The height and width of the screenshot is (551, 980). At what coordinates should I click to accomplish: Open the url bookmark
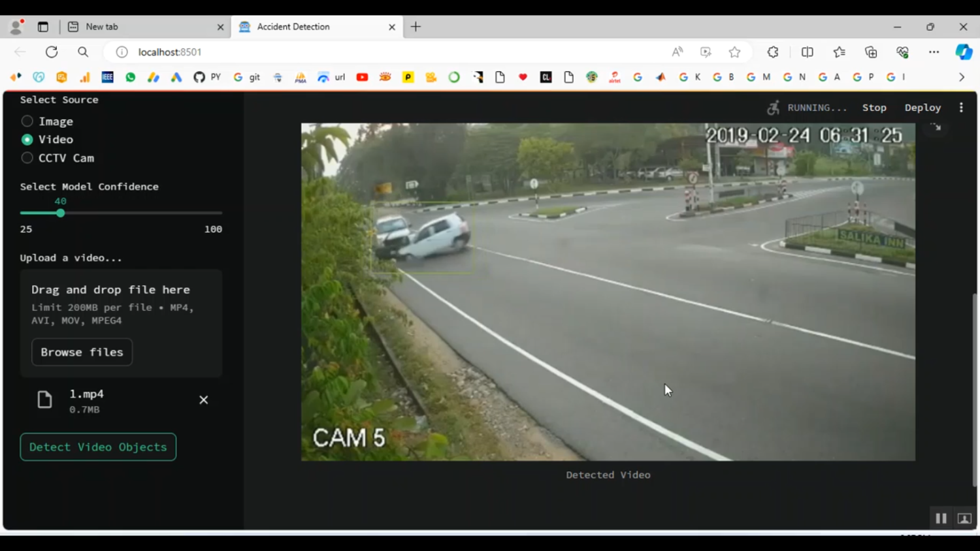point(332,77)
